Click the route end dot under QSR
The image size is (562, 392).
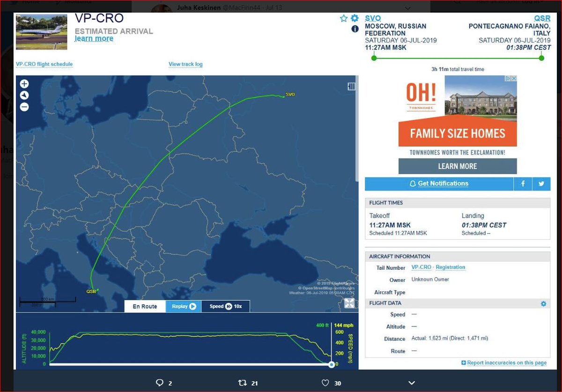click(541, 58)
